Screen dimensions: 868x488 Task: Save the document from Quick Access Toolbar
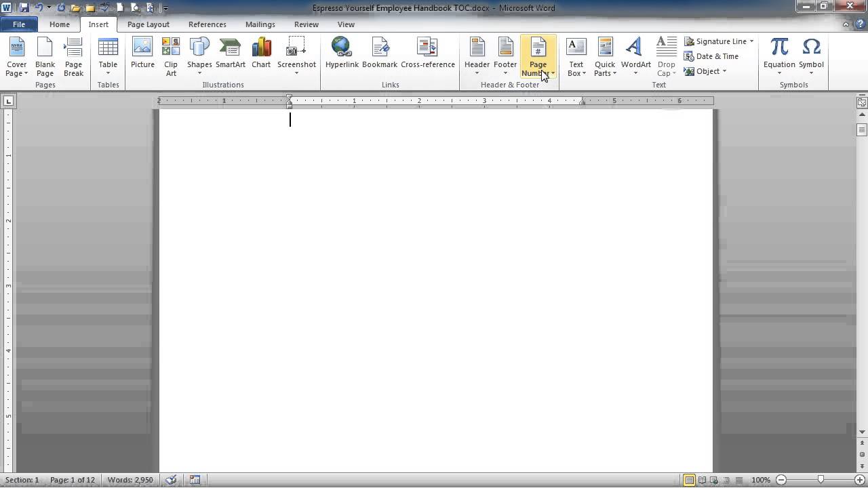[24, 8]
